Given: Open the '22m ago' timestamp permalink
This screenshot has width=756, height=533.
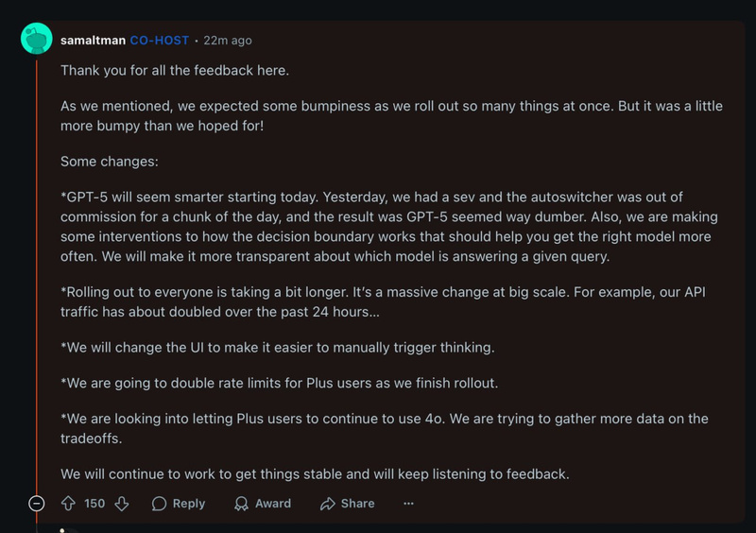Looking at the screenshot, I should point(228,41).
